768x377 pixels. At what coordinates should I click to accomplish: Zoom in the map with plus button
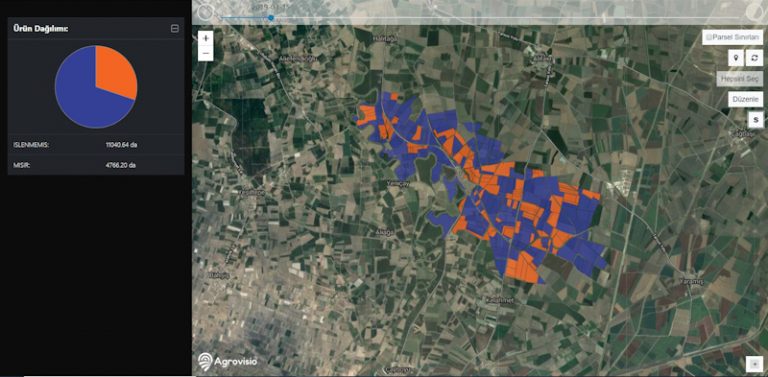206,38
